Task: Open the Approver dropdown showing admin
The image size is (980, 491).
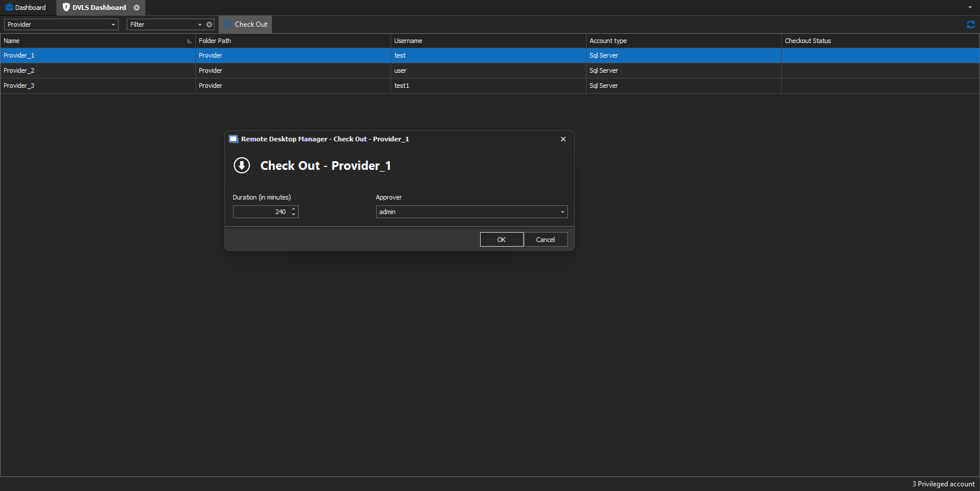Action: coord(562,212)
